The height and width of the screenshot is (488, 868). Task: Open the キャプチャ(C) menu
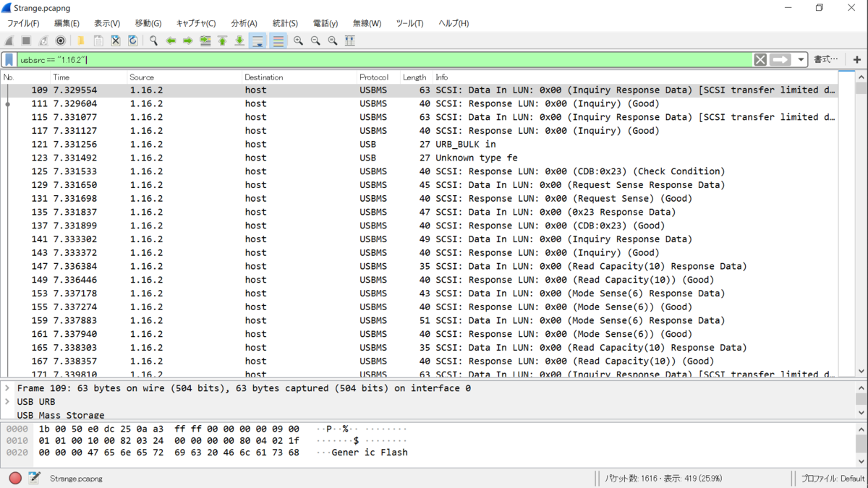(196, 23)
